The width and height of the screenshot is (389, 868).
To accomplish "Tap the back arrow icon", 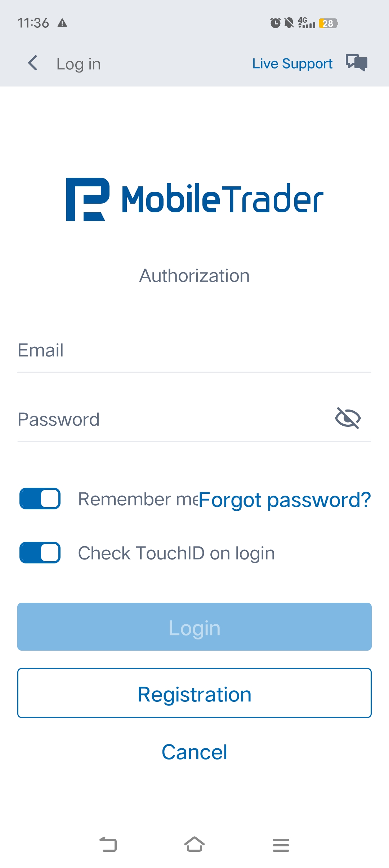I will point(33,63).
